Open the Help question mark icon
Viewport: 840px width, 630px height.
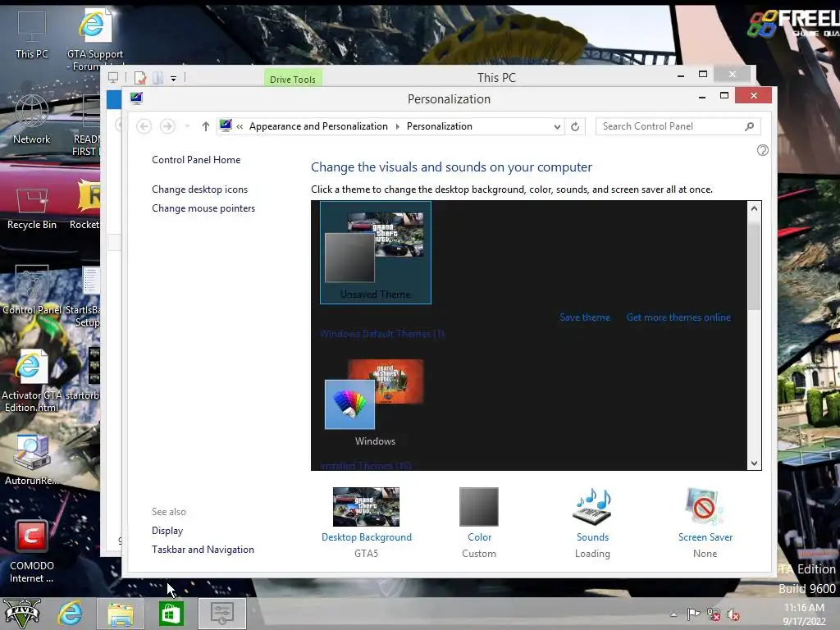point(762,150)
